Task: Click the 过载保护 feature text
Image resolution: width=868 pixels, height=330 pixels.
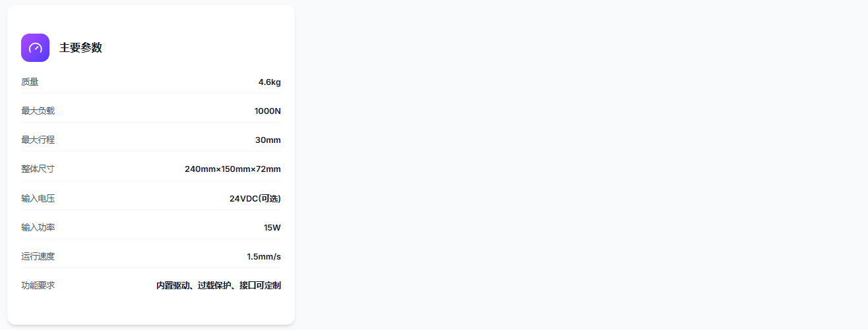Action: pos(214,285)
